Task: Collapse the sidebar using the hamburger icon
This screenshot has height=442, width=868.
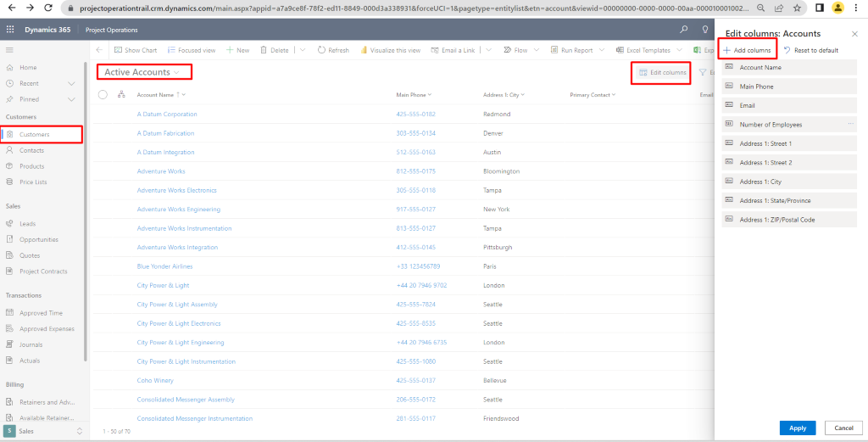Action: pos(9,51)
